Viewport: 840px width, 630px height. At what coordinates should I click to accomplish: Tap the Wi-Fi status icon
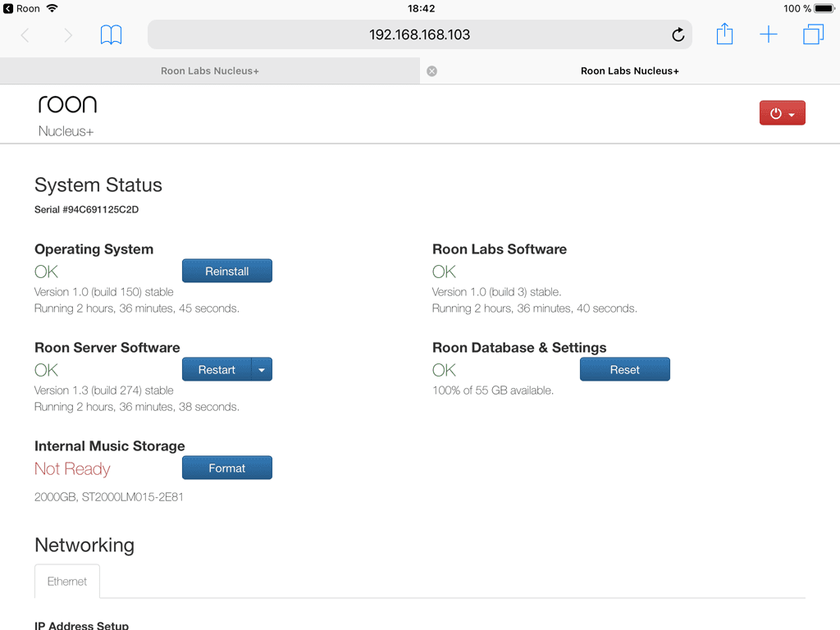coord(52,8)
